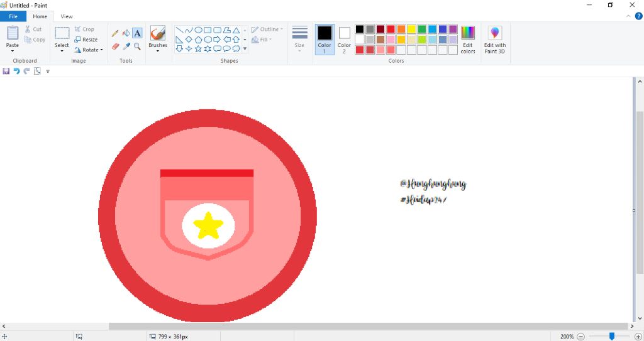Click the Paste clipboard button
Image resolution: width=644 pixels, height=341 pixels.
click(x=13, y=36)
